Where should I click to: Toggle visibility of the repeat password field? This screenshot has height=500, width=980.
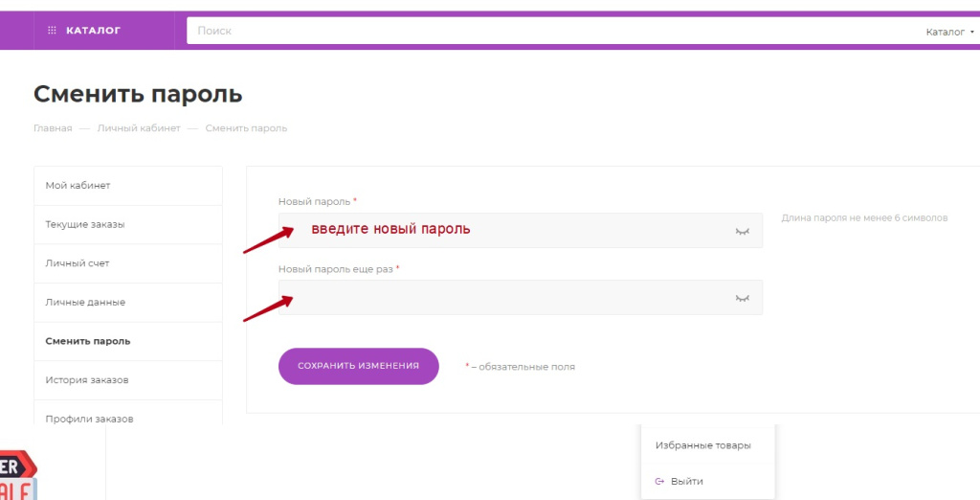[742, 298]
